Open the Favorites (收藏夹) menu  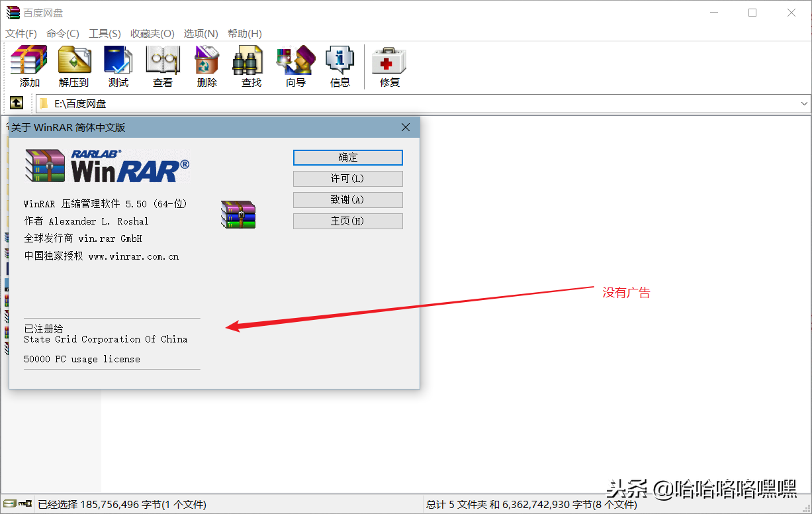pos(152,33)
